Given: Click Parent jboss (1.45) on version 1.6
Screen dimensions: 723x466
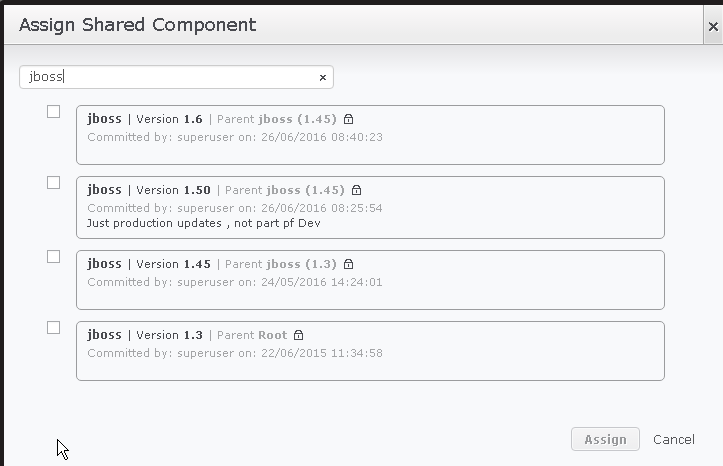Looking at the screenshot, I should click(277, 119).
